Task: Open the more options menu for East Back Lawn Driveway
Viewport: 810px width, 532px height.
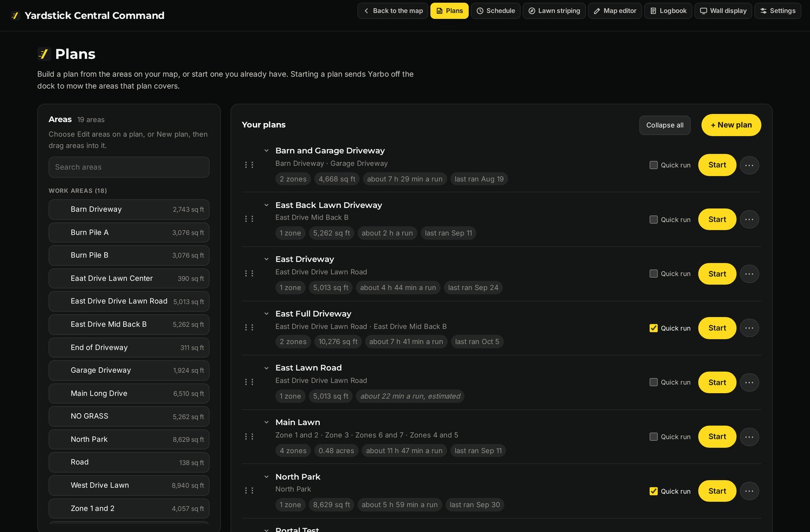Action: tap(750, 219)
